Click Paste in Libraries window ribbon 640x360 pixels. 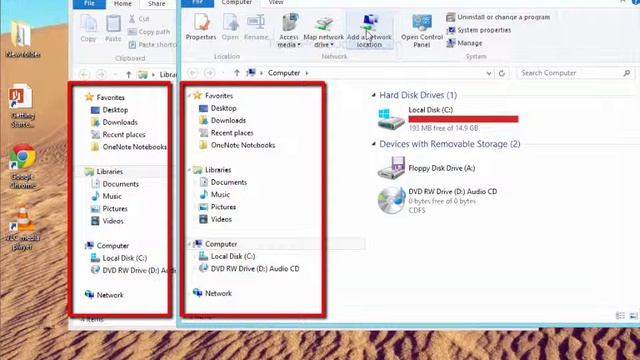point(113,28)
